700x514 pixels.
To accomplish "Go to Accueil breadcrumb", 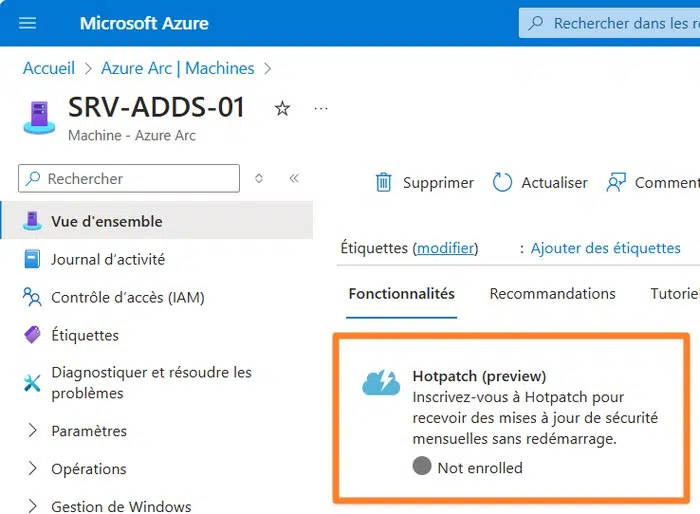I will pos(49,69).
